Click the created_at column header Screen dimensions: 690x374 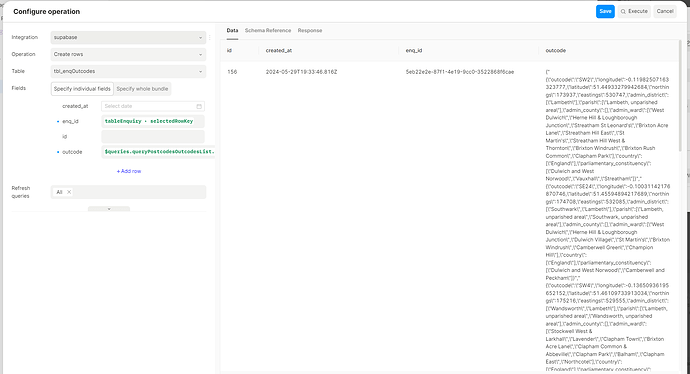click(x=279, y=51)
